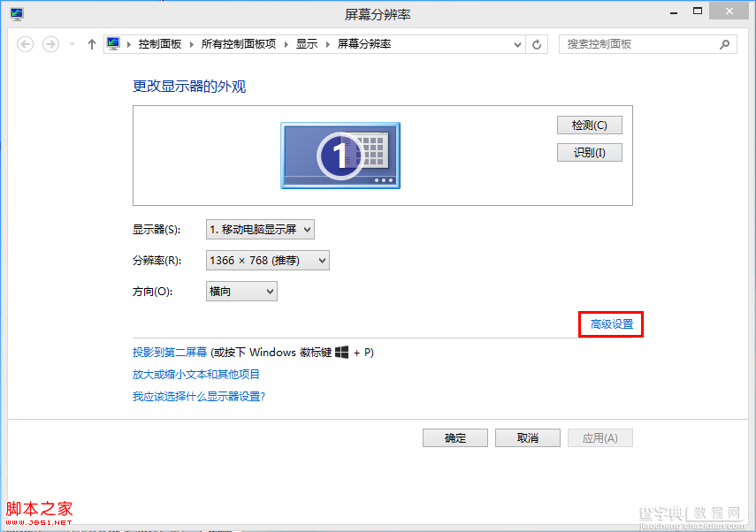This screenshot has width=756, height=532.
Task: Close the 屏幕分辨率 window
Action: (x=729, y=11)
